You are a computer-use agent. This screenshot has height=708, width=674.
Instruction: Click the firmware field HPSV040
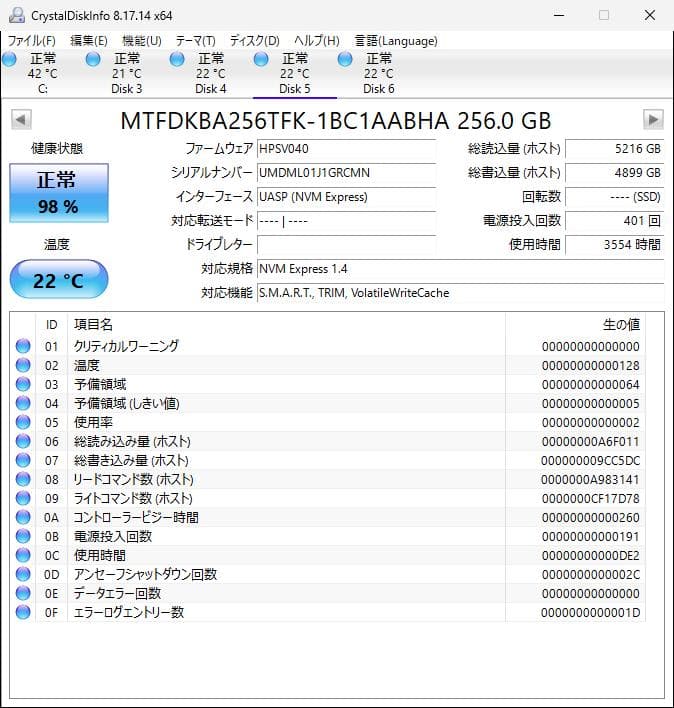(x=346, y=149)
